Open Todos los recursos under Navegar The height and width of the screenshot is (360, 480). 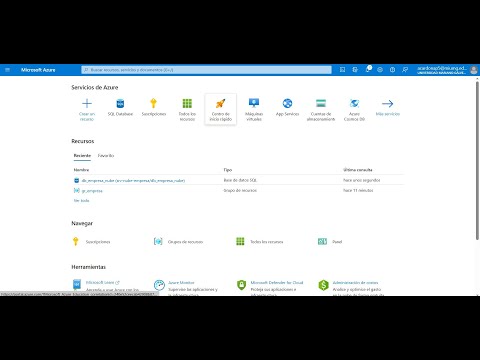[267, 242]
